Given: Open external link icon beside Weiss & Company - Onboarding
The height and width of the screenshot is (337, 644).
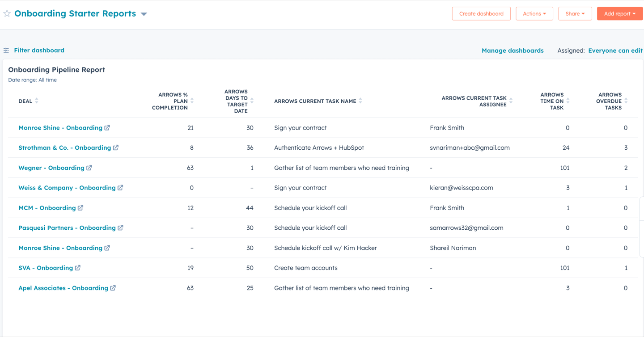Looking at the screenshot, I should point(120,188).
